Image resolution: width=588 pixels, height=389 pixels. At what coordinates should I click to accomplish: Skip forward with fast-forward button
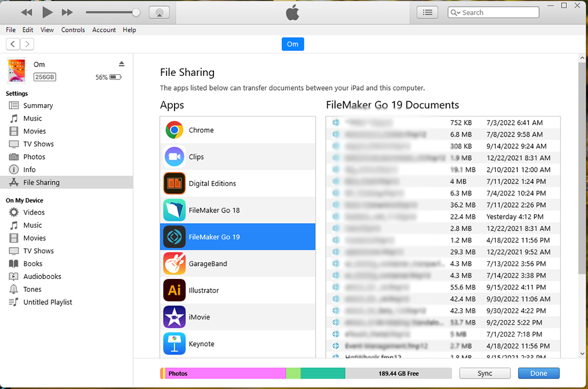[67, 12]
